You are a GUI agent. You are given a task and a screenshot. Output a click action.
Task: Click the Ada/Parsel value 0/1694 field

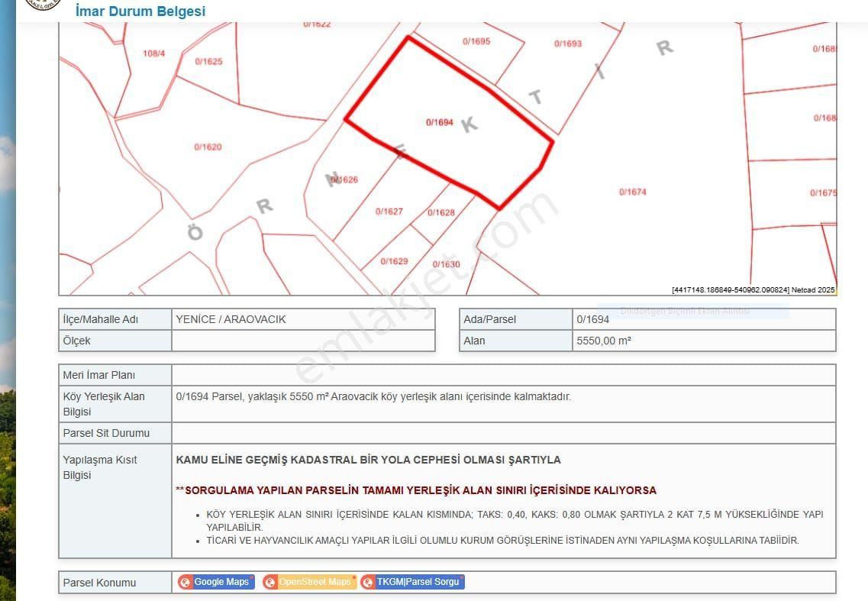[x=704, y=319]
